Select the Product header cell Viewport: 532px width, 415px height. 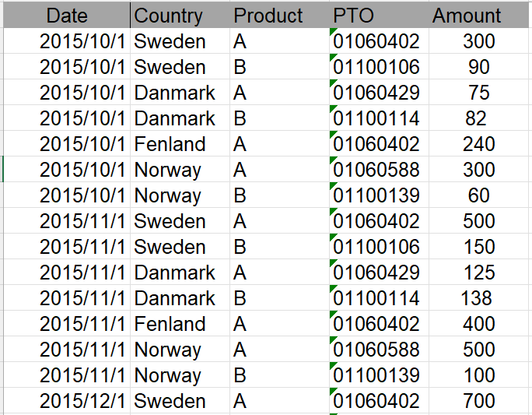pos(279,16)
